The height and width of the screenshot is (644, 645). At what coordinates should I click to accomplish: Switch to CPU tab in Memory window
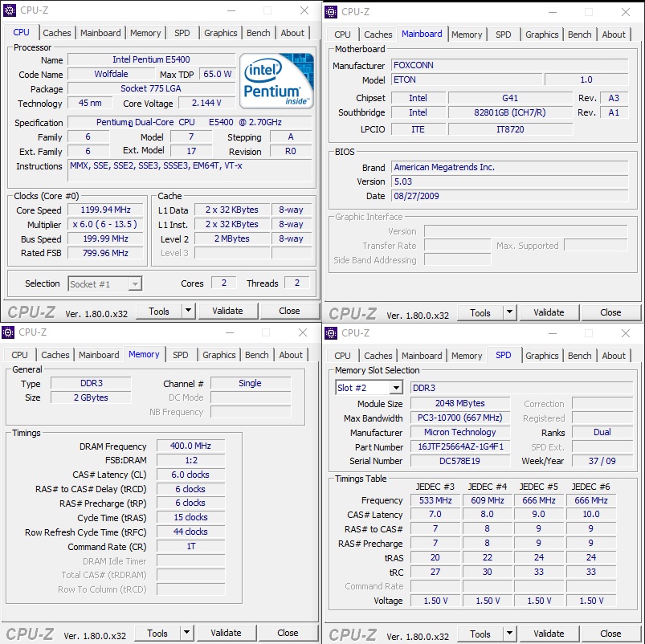click(20, 355)
